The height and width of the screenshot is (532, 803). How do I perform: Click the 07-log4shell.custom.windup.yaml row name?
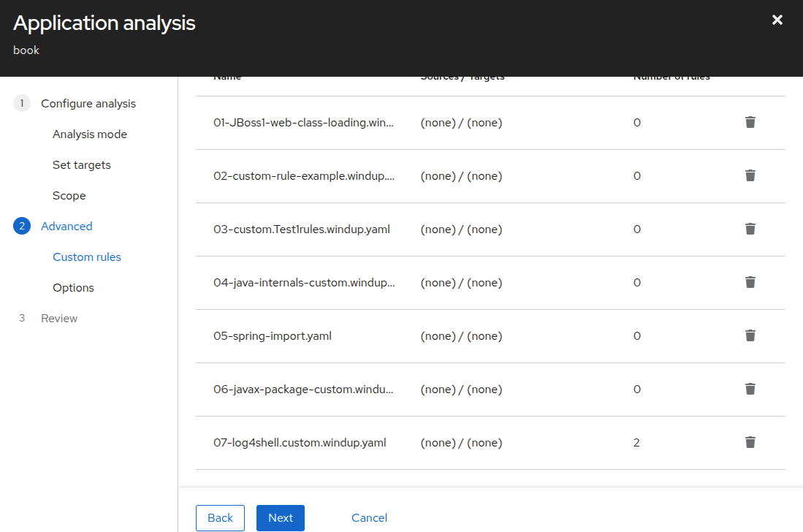click(x=300, y=443)
